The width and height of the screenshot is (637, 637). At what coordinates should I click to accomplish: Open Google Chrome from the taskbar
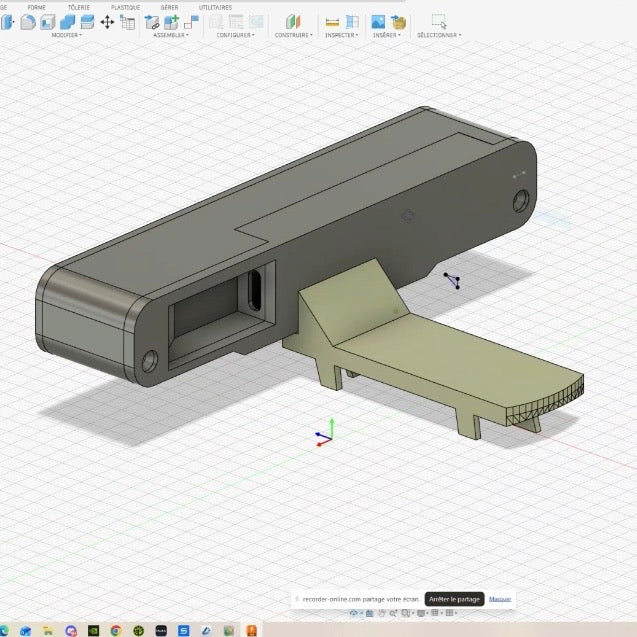[116, 630]
